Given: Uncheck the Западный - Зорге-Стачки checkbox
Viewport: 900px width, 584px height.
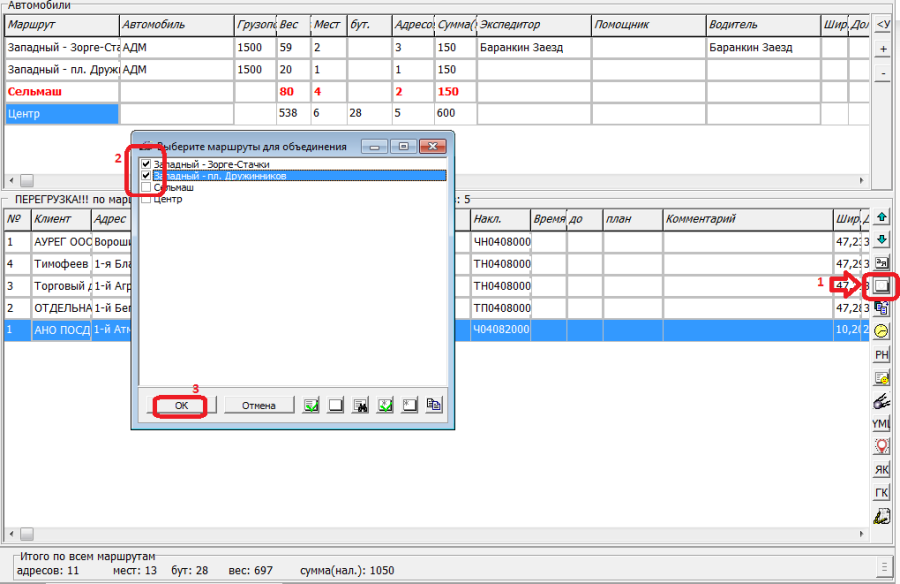Looking at the screenshot, I should point(147,164).
